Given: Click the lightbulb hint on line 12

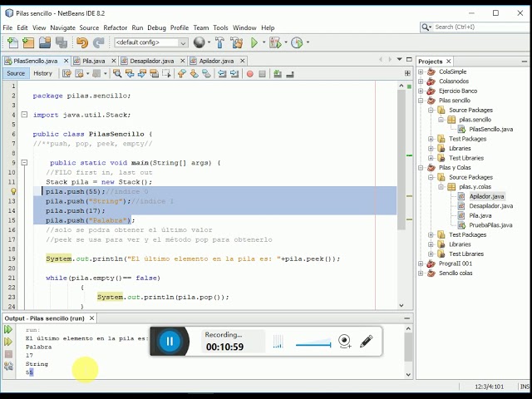Looking at the screenshot, I should point(13,191).
